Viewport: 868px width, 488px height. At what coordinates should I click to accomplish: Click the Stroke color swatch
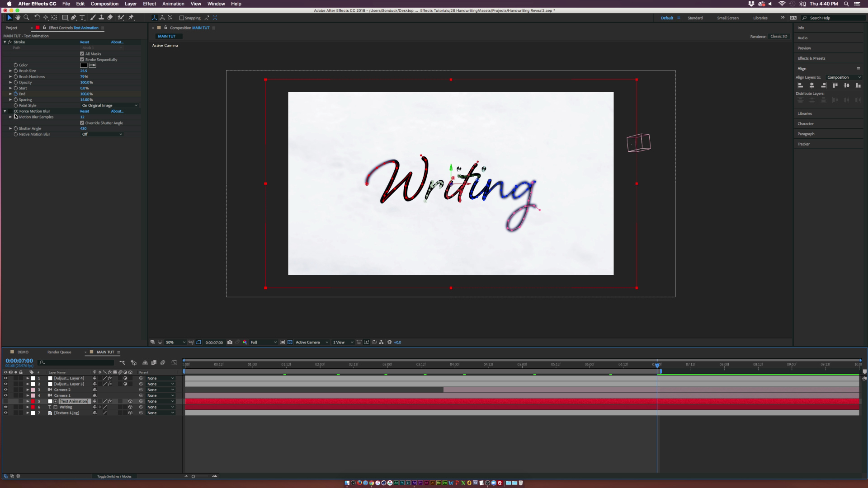pos(84,65)
